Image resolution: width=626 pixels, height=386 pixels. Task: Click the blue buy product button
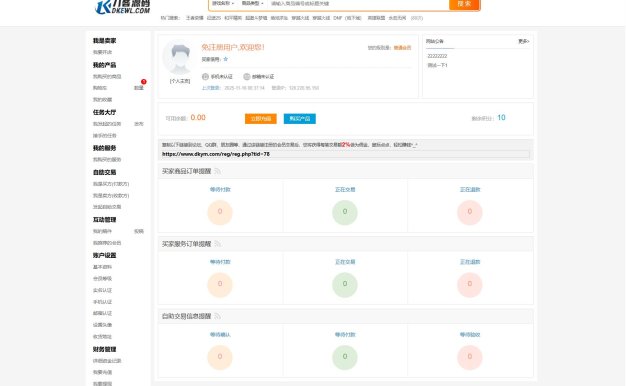(x=300, y=119)
